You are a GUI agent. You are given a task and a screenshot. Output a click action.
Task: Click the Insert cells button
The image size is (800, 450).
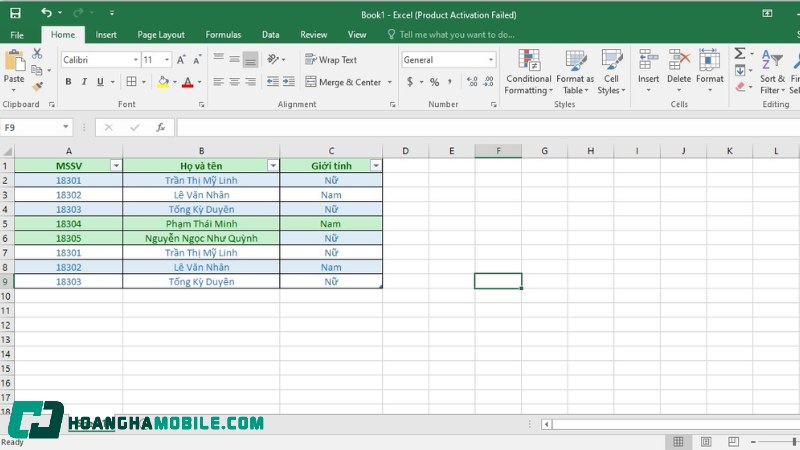pos(648,70)
